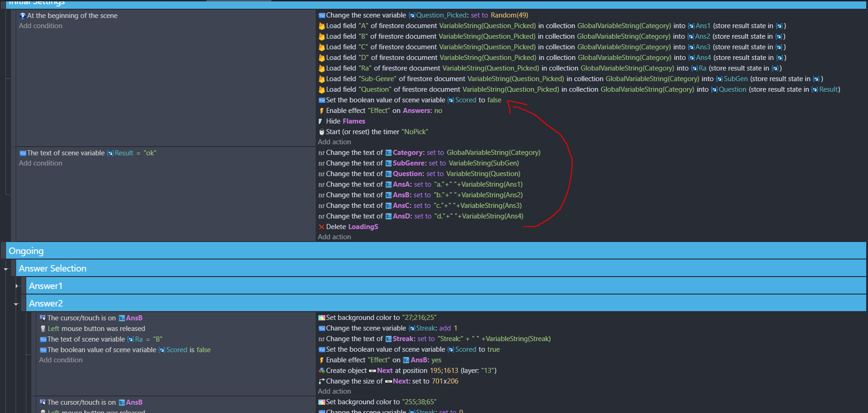The width and height of the screenshot is (868, 413).
Task: Select the Answer2 group header
Action: [x=446, y=303]
